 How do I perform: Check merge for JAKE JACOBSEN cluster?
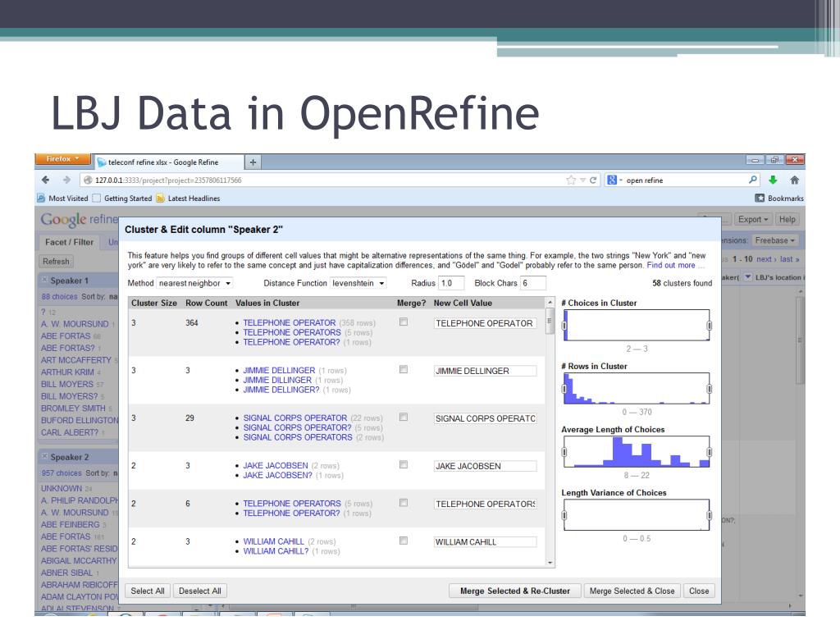404,465
